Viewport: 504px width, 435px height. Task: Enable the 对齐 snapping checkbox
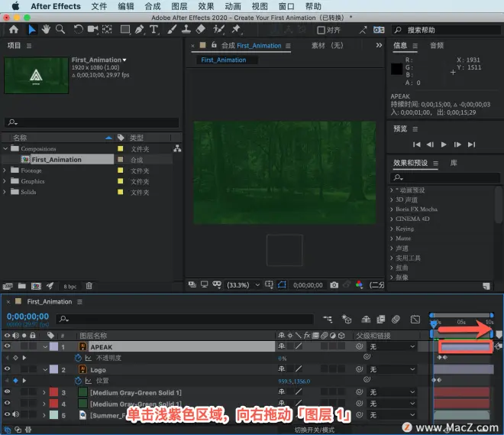[x=321, y=30]
